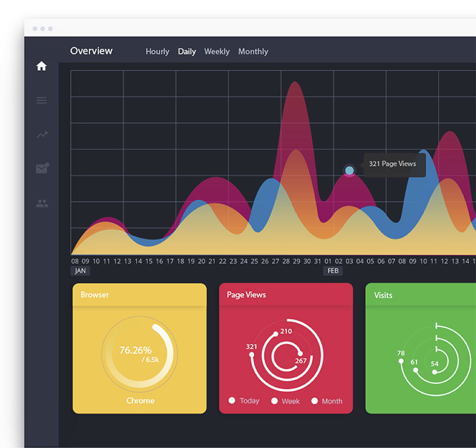Click the 78 value in Visits ring
This screenshot has width=476, height=448.
click(401, 353)
